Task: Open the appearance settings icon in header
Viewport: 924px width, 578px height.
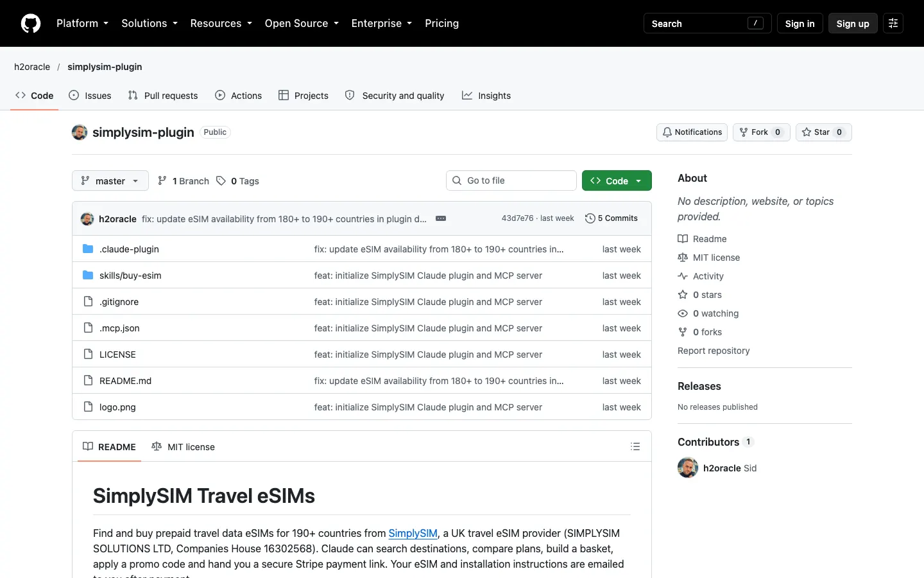Action: (893, 23)
